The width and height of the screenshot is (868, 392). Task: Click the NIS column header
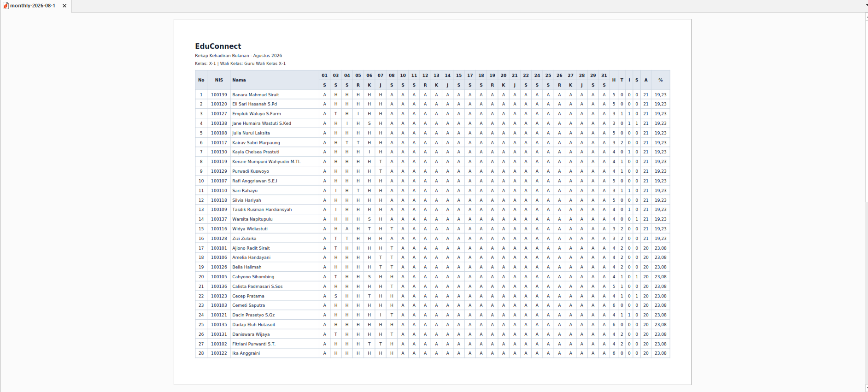[x=219, y=80]
